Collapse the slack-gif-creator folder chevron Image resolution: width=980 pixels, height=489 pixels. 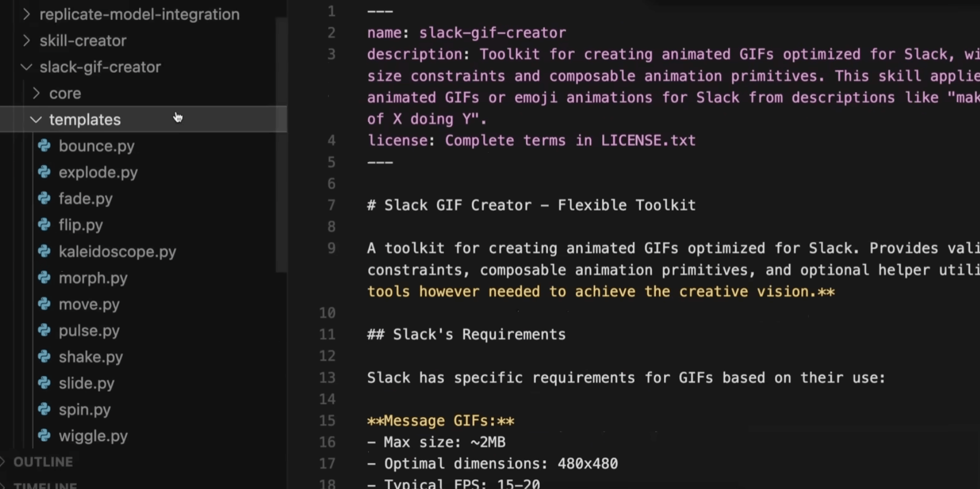click(26, 66)
